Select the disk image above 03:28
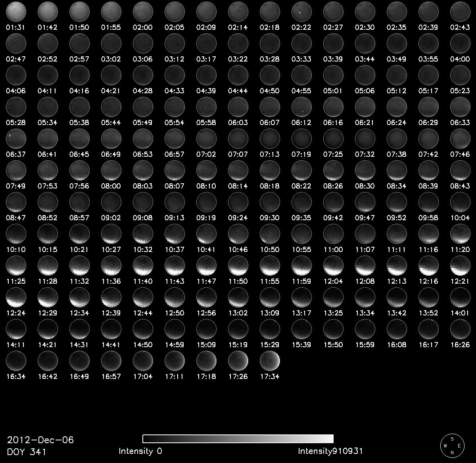Image resolution: width=476 pixels, height=463 pixels. 270,43
